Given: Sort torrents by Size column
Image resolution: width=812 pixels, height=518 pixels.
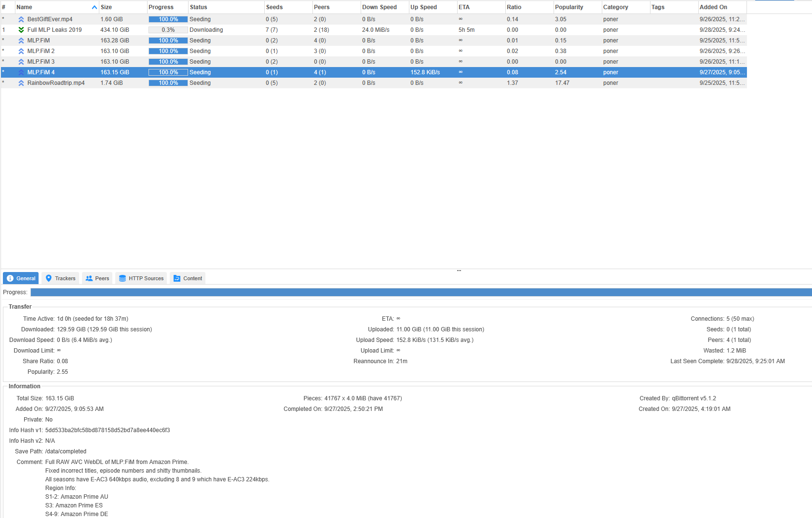Looking at the screenshot, I should [x=123, y=7].
